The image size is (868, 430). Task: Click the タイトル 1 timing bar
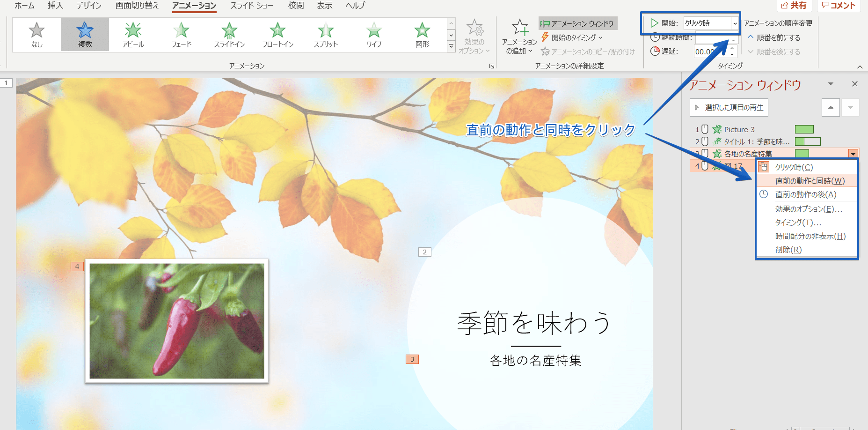click(808, 141)
